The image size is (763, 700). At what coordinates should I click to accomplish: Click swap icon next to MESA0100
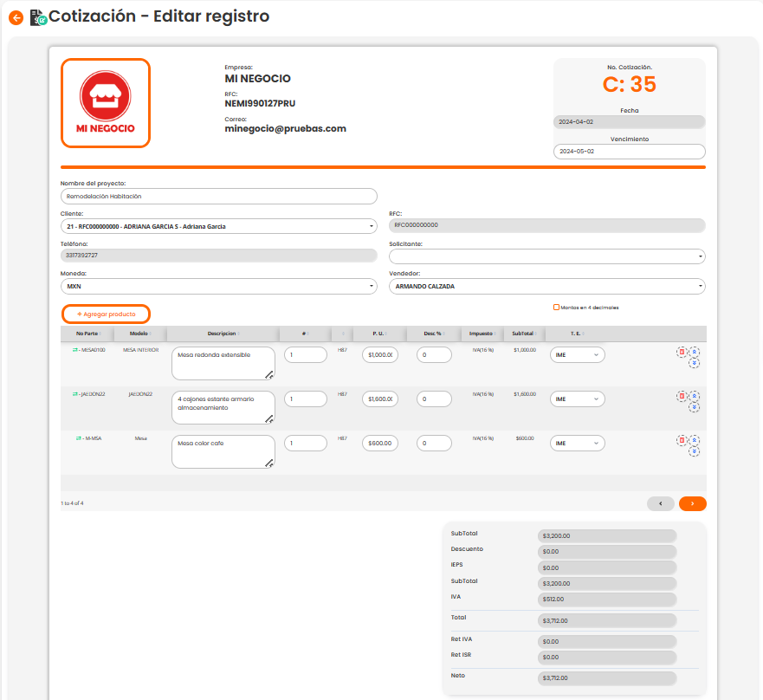[75, 350]
